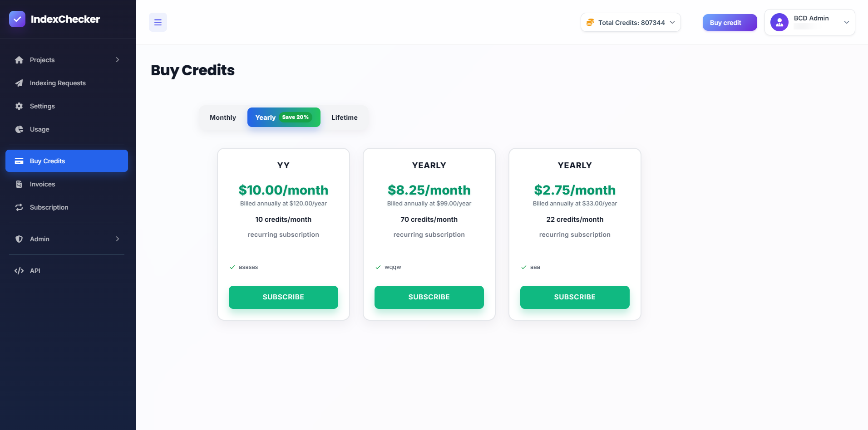The image size is (868, 430).
Task: Click the BCD Admin user avatar
Action: (x=779, y=22)
